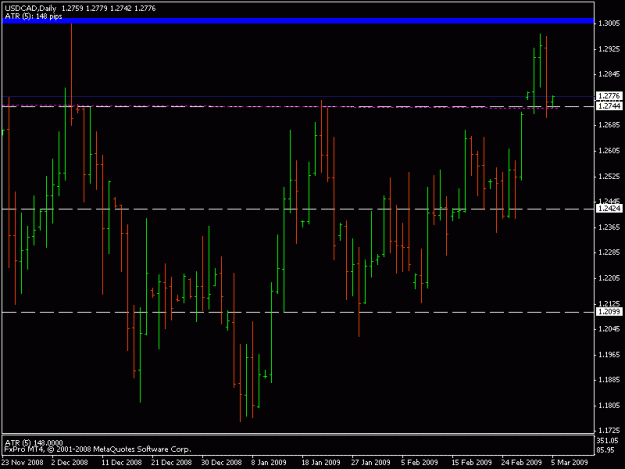The height and width of the screenshot is (469, 625).
Task: Click the 1.2845 price axis value
Action: tap(609, 74)
